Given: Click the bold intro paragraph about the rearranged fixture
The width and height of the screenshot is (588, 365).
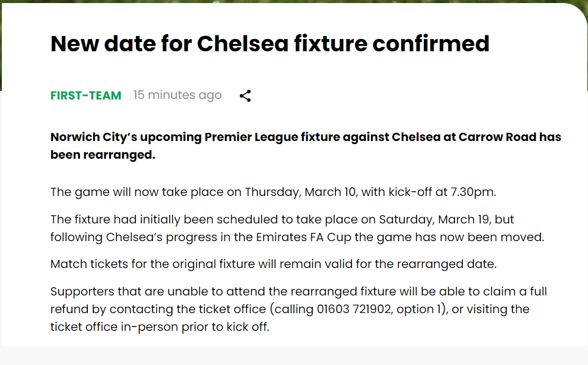Looking at the screenshot, I should (305, 146).
